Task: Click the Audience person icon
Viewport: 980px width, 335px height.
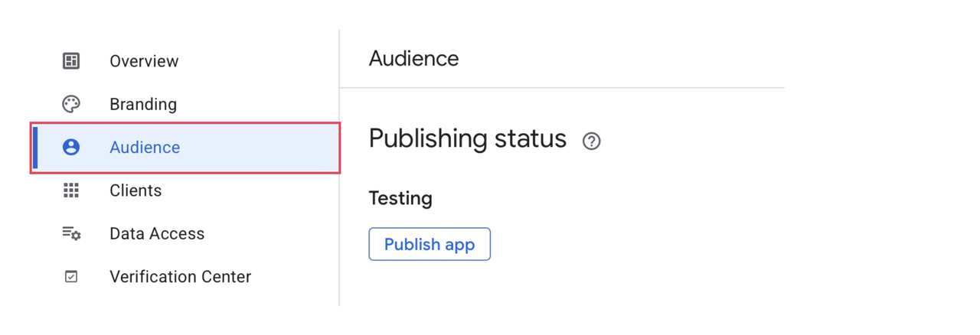Action: [71, 147]
